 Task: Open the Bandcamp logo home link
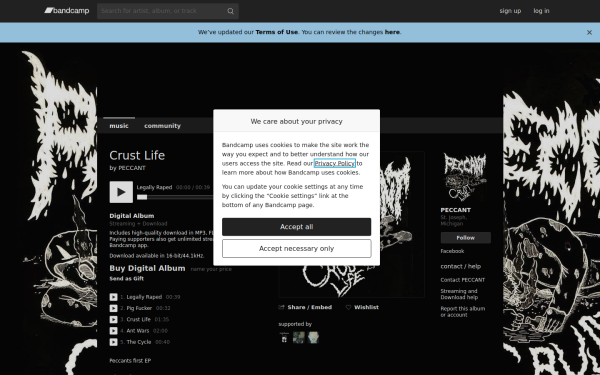coord(67,11)
